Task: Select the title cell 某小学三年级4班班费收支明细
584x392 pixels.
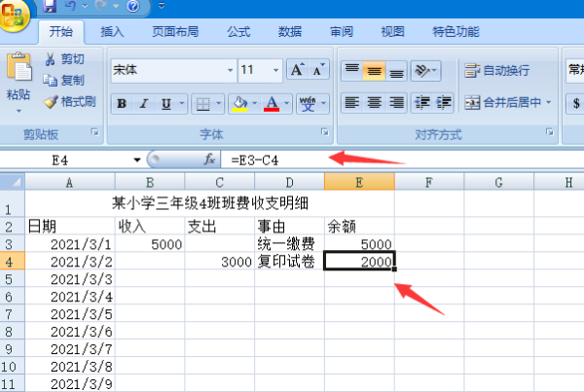Action: 209,203
